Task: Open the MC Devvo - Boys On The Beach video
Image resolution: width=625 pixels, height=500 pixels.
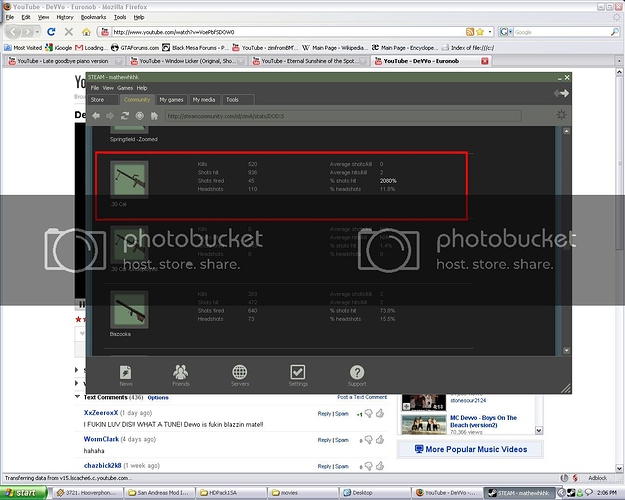Action: coord(483,421)
